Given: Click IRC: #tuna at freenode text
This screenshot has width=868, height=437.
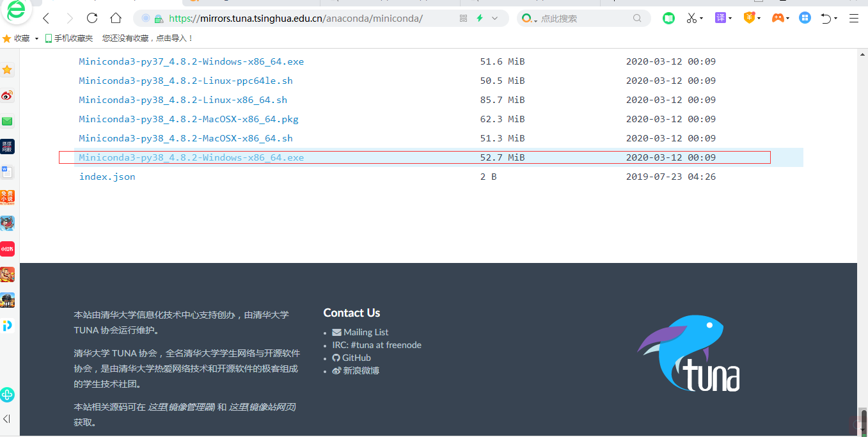Looking at the screenshot, I should point(377,345).
